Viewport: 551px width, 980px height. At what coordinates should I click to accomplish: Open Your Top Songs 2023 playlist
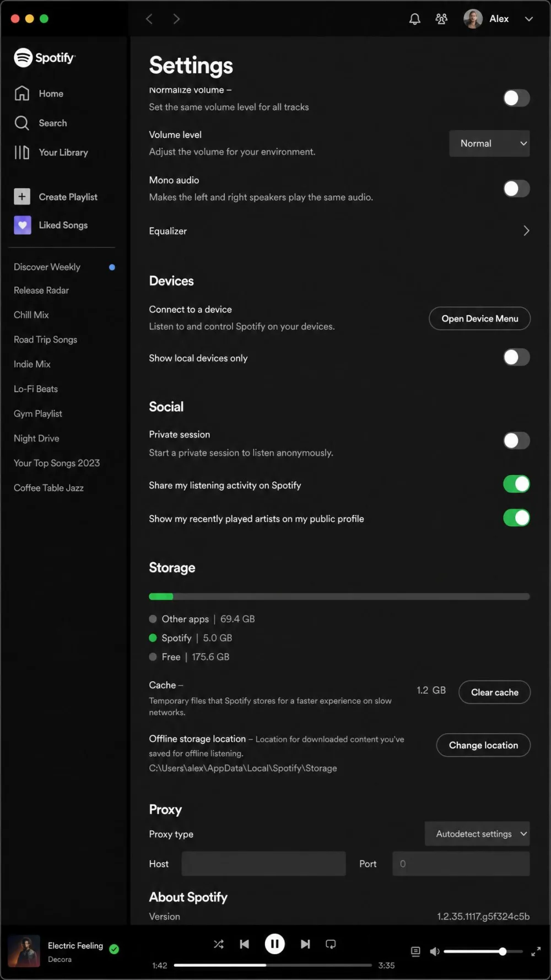tap(57, 463)
